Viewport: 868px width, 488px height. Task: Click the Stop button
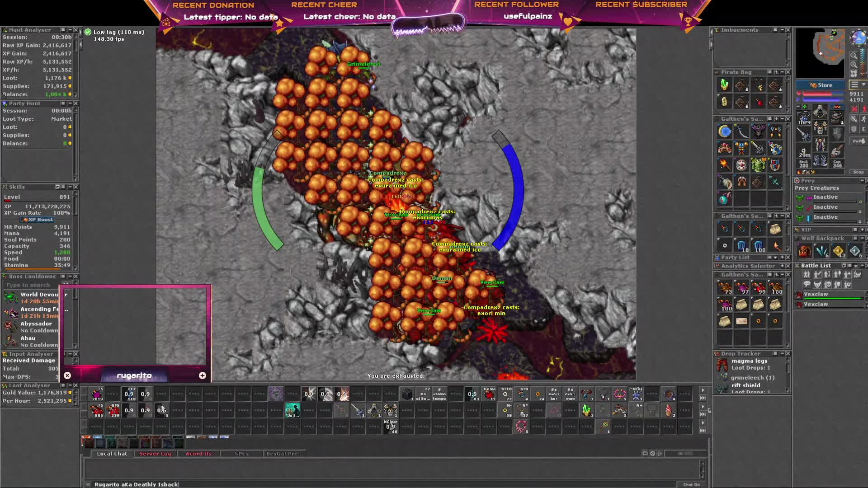pyautogui.click(x=858, y=172)
